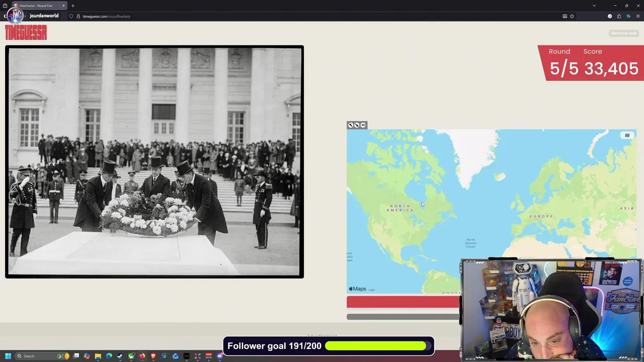Click the jourdanworld channel label
The width and height of the screenshot is (644, 362).
click(44, 16)
